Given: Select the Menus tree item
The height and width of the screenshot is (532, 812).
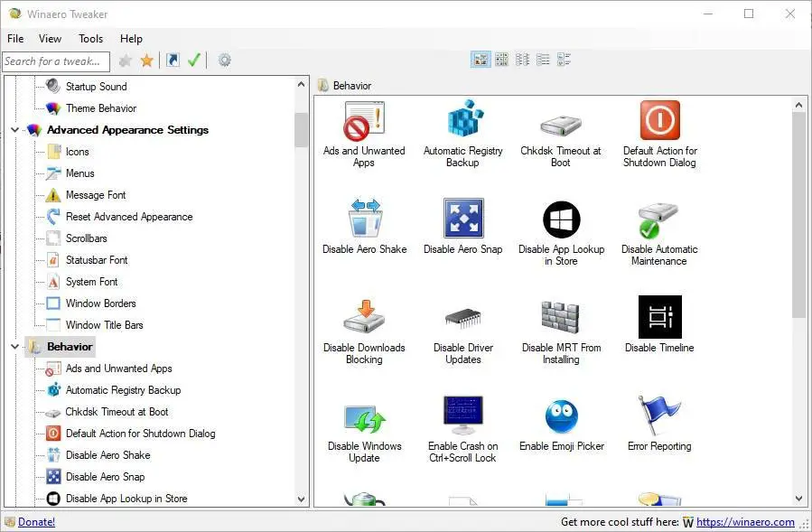Looking at the screenshot, I should tap(79, 173).
